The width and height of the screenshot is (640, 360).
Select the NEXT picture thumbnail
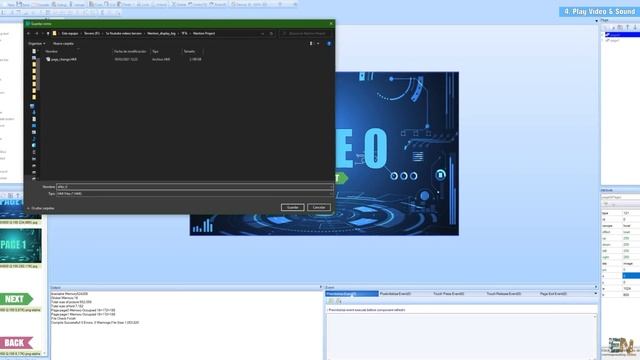click(16, 299)
